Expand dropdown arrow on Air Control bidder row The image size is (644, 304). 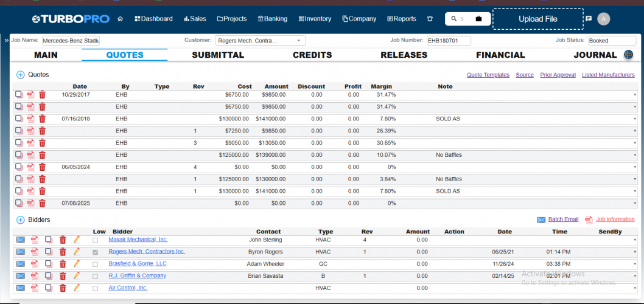[634, 288]
